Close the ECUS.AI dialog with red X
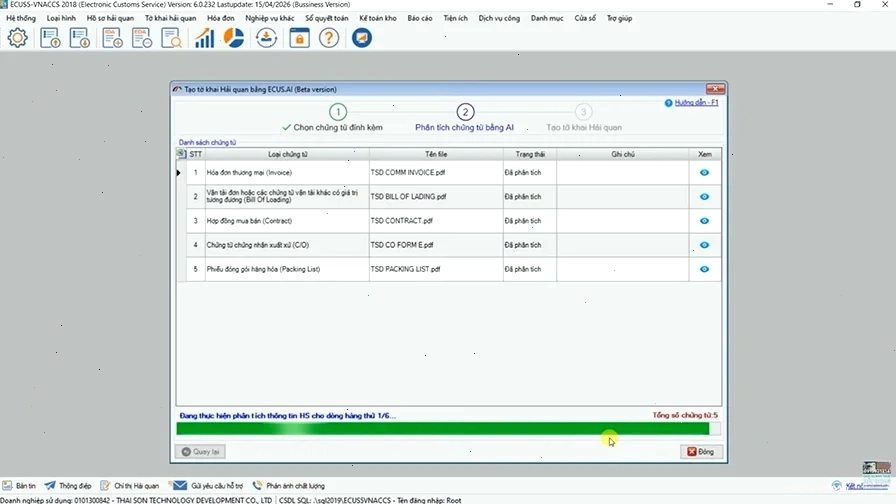This screenshot has height=504, width=896. click(715, 89)
